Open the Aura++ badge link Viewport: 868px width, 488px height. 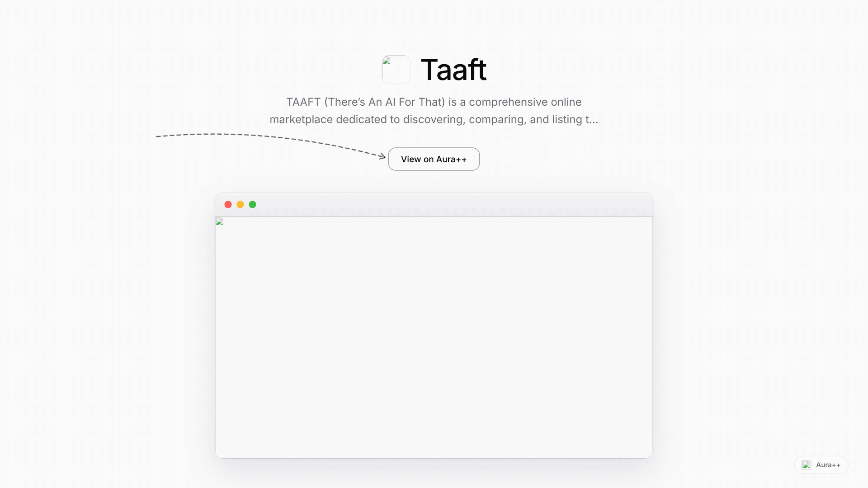coord(821,465)
